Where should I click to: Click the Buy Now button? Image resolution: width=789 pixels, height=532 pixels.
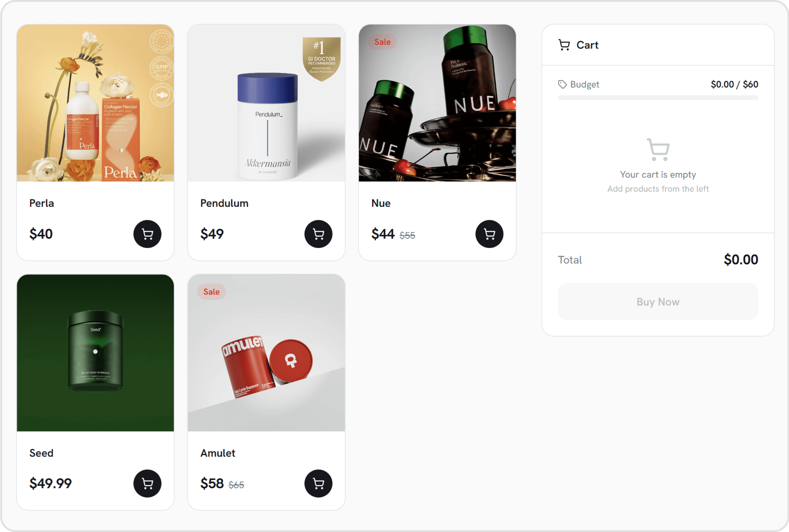click(658, 302)
